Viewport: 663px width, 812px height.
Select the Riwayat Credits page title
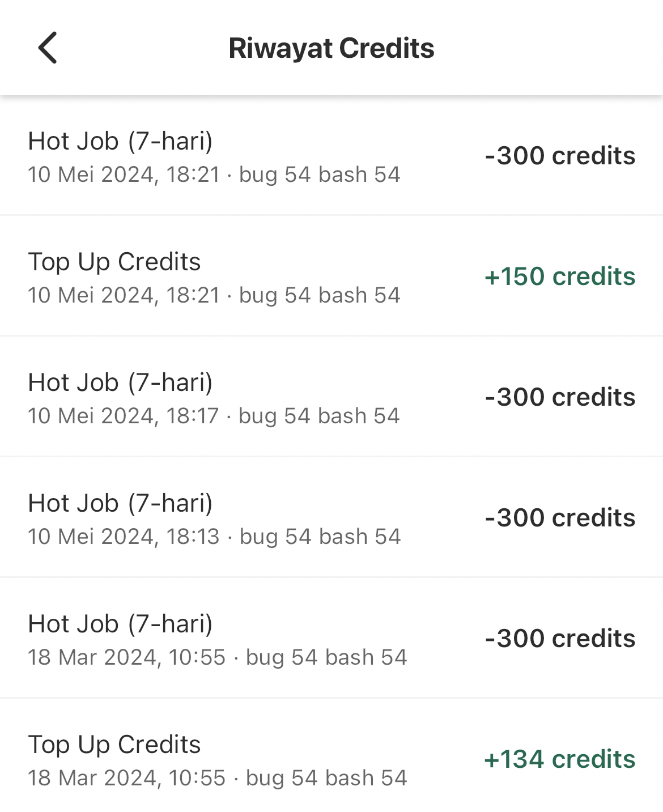coord(331,48)
